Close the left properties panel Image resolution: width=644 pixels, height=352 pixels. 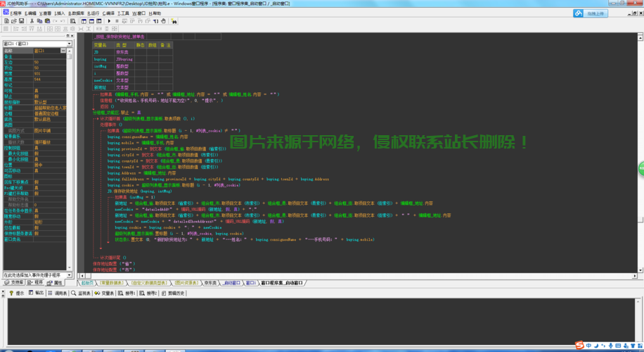pyautogui.click(x=72, y=36)
